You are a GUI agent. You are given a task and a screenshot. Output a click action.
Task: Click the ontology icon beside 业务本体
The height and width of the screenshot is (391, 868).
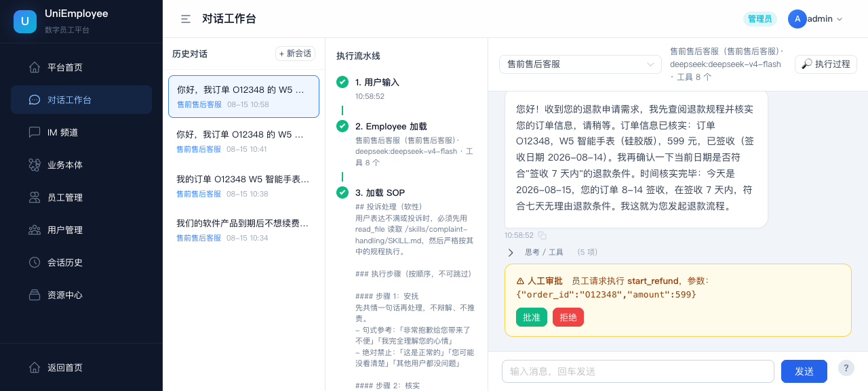tap(35, 165)
